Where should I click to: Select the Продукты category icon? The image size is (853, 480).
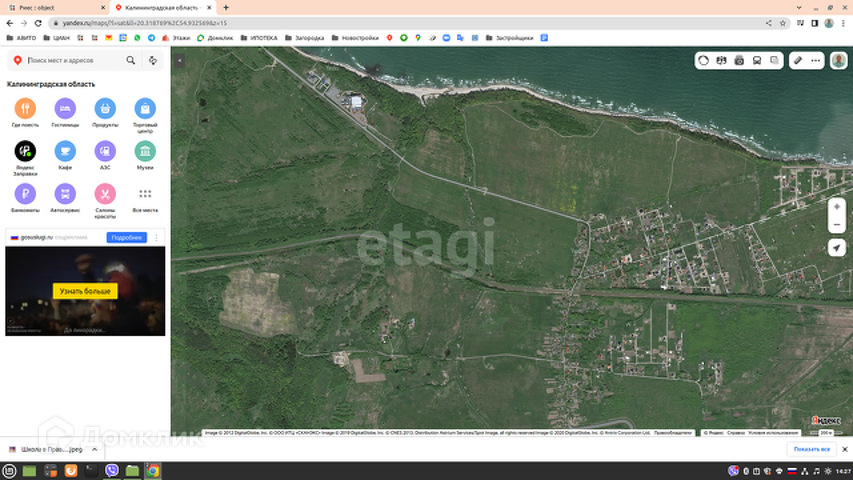pyautogui.click(x=105, y=108)
